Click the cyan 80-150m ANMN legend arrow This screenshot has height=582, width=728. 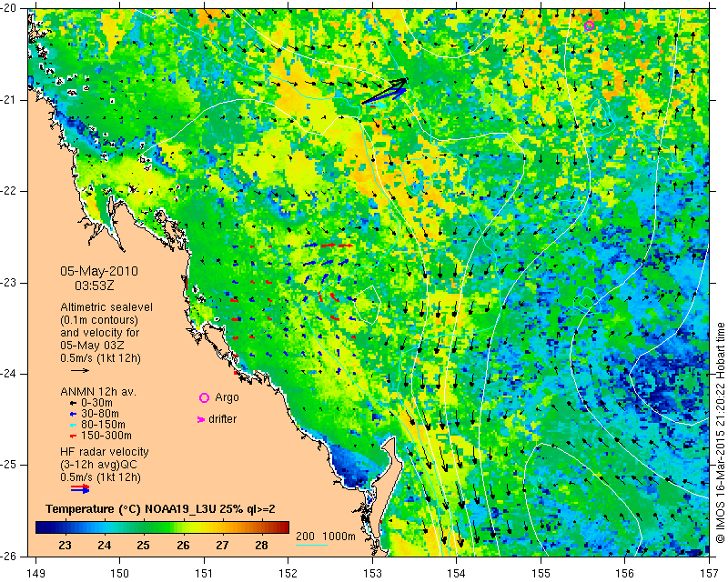(x=73, y=425)
